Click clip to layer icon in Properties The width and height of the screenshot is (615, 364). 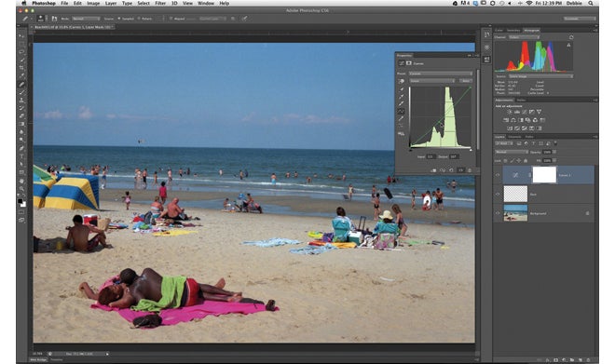coord(433,170)
